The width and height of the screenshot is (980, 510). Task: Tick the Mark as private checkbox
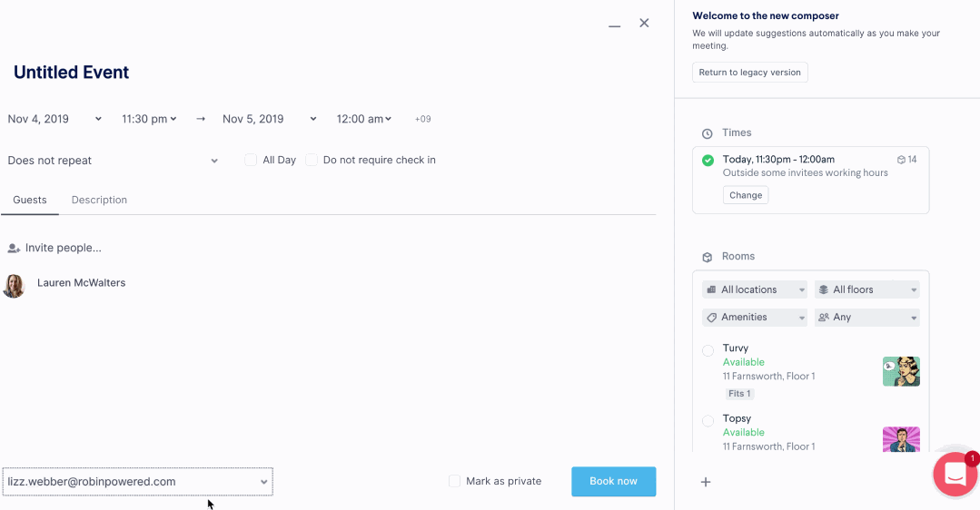point(454,481)
